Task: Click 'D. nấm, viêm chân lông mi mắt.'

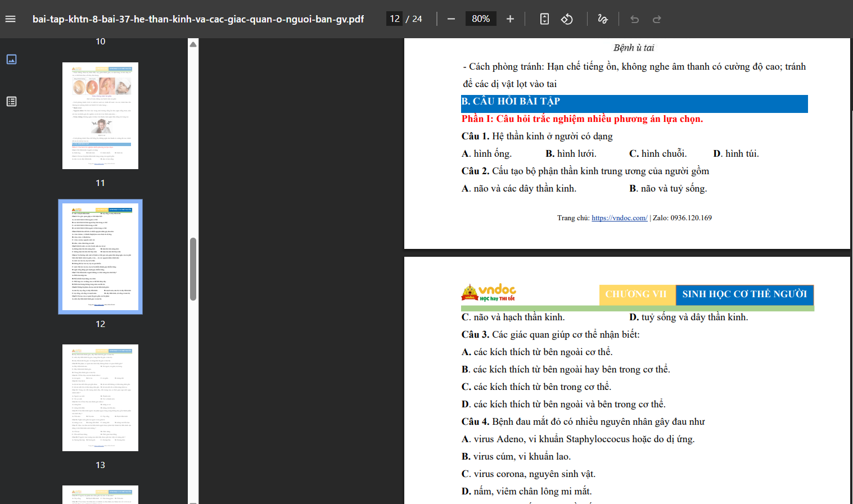Action: pos(526,491)
